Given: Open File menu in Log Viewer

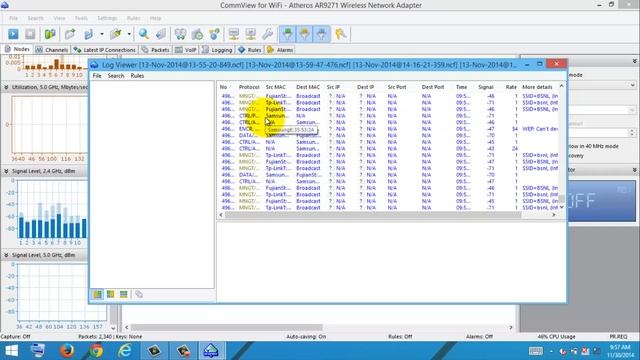Looking at the screenshot, I should (x=97, y=76).
